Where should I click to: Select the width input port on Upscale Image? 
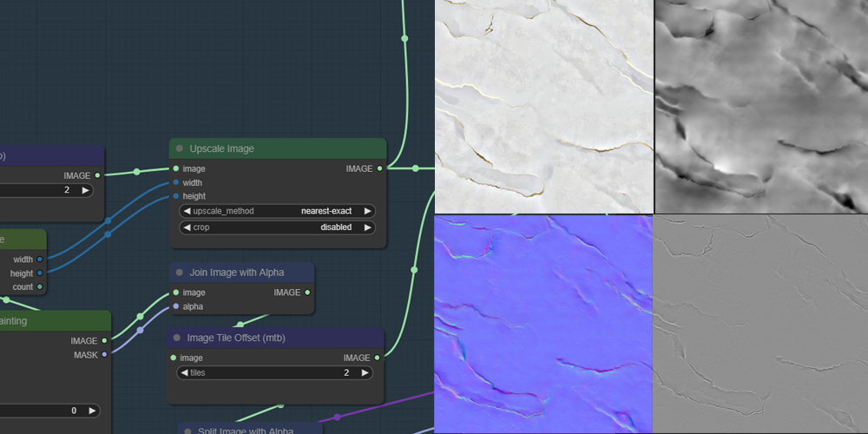(176, 182)
